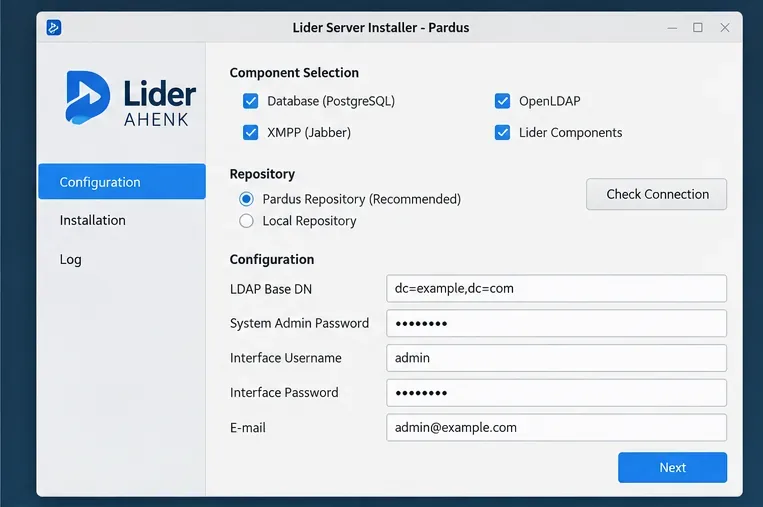This screenshot has width=763, height=507.
Task: Click into the Interface Password field
Action: (x=556, y=393)
